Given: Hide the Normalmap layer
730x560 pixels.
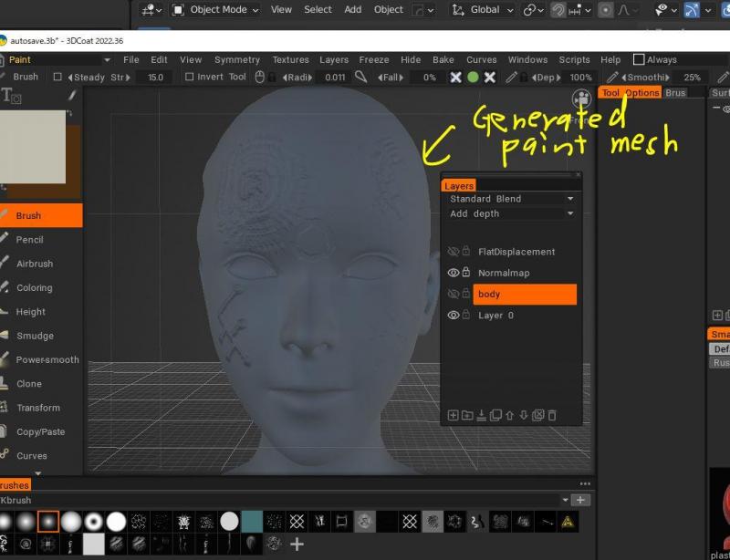Looking at the screenshot, I should 453,273.
